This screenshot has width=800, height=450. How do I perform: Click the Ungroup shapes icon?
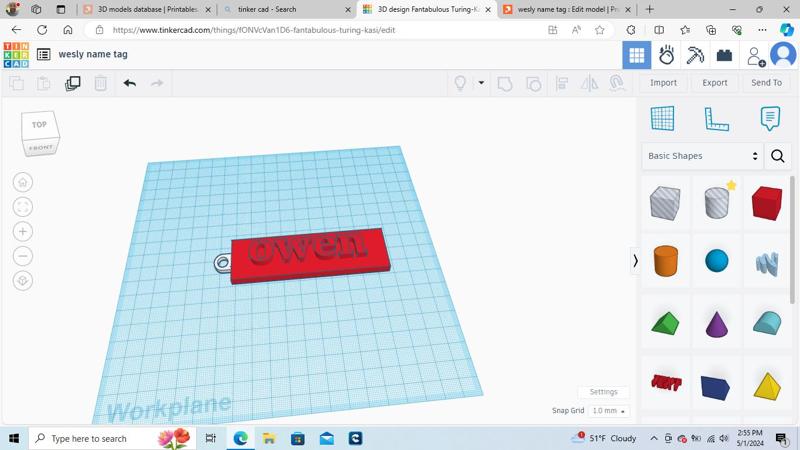(x=534, y=83)
